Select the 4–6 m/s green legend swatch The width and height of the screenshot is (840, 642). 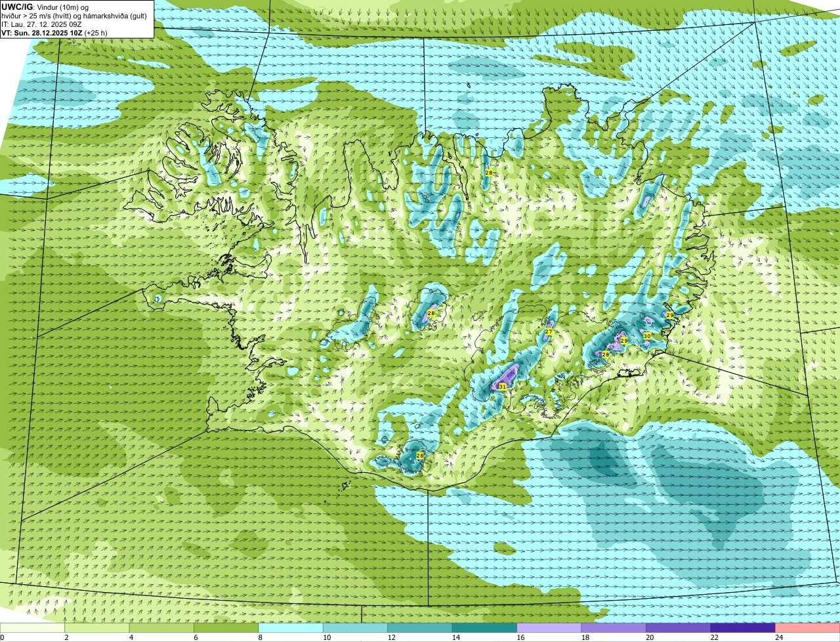[162, 628]
